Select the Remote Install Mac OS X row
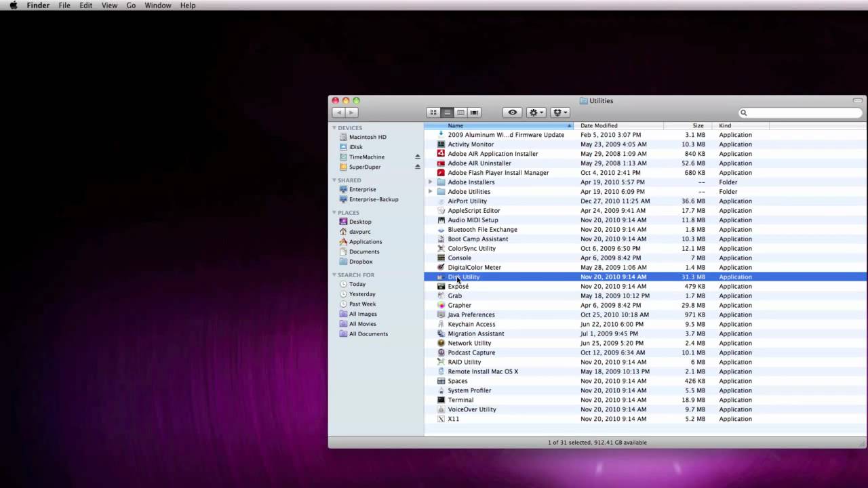Screen dimensions: 868x488 tap(646, 372)
